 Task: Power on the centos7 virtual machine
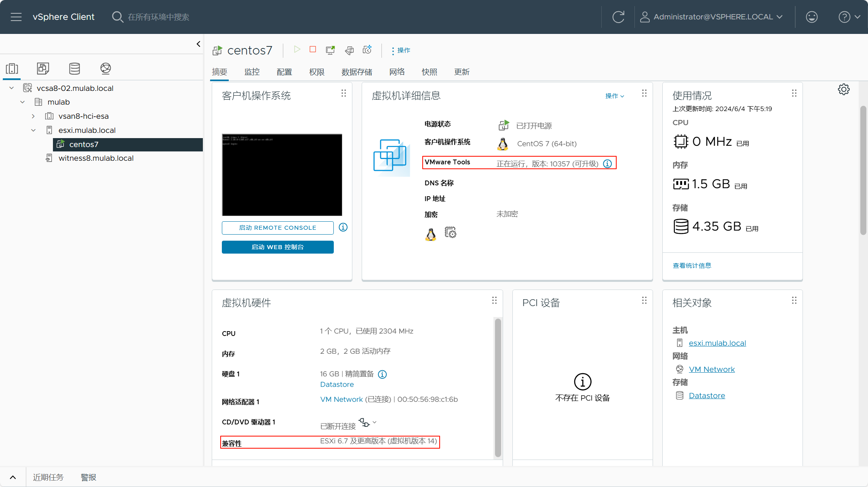297,50
